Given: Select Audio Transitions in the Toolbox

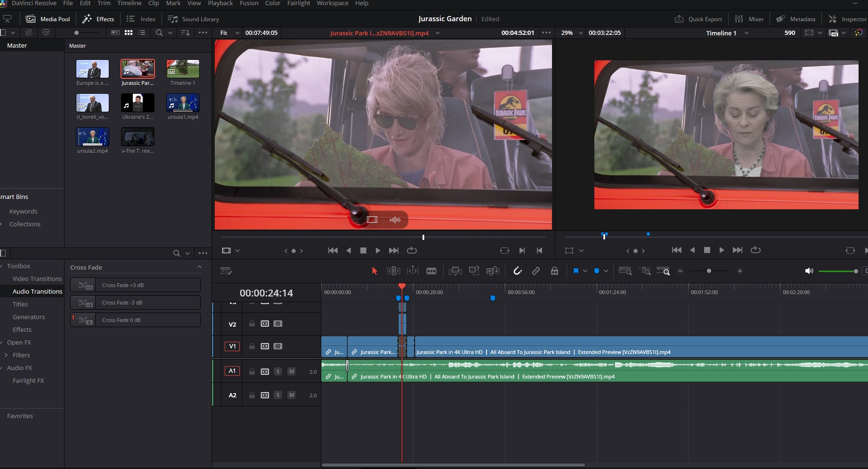Looking at the screenshot, I should click(x=37, y=291).
